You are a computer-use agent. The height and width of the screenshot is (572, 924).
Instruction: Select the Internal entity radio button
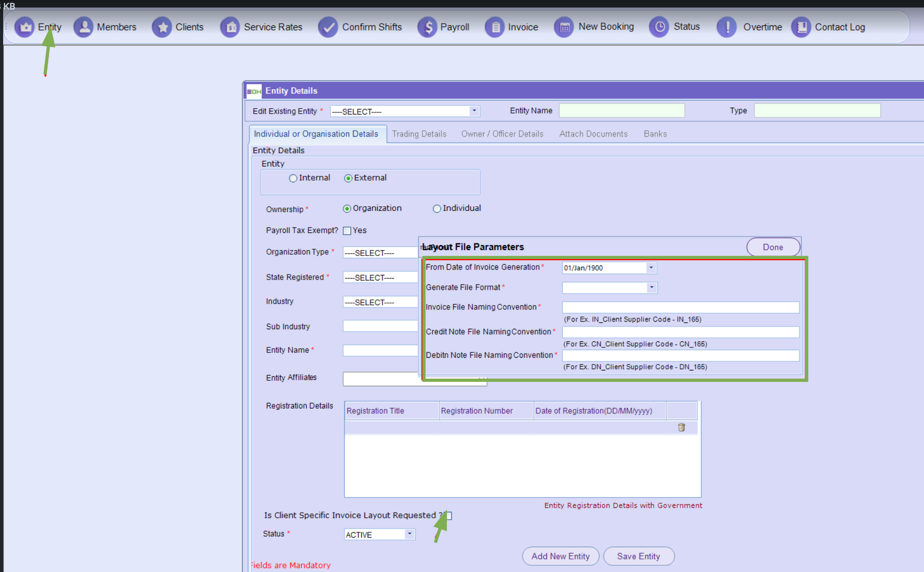(x=293, y=178)
